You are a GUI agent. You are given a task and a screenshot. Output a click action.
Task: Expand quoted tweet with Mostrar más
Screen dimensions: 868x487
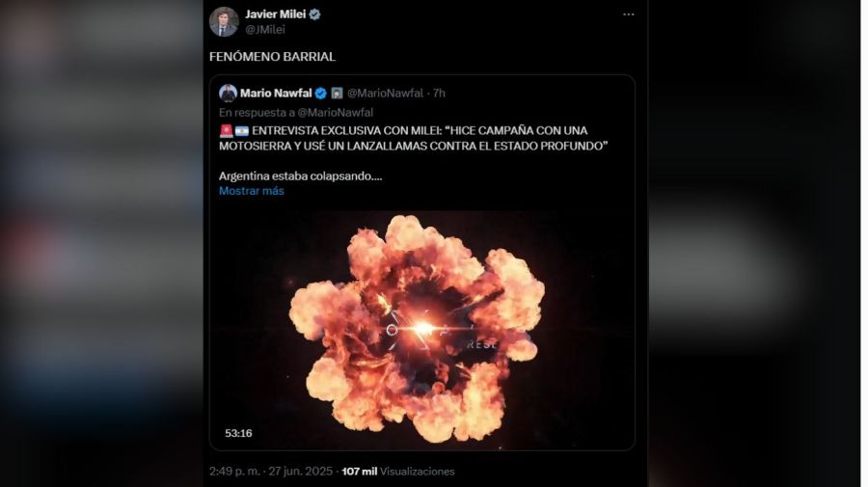click(251, 191)
